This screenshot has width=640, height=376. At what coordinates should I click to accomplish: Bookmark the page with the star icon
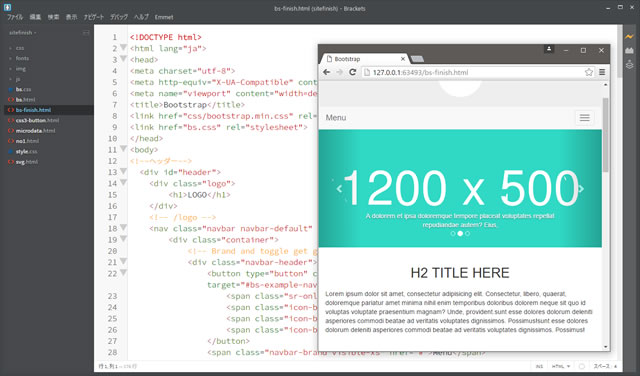point(589,72)
